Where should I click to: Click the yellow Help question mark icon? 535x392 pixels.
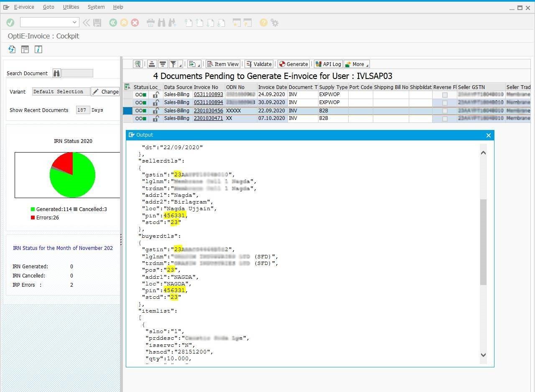pyautogui.click(x=263, y=23)
